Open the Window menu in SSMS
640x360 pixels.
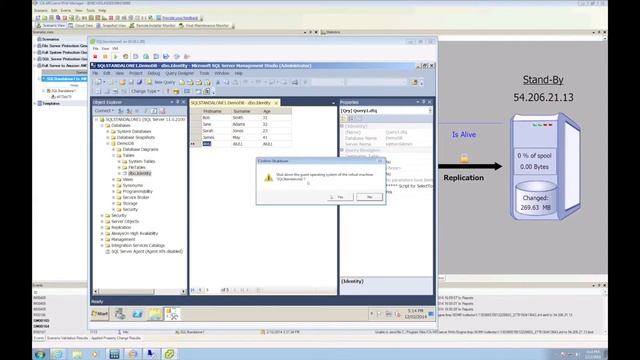222,73
